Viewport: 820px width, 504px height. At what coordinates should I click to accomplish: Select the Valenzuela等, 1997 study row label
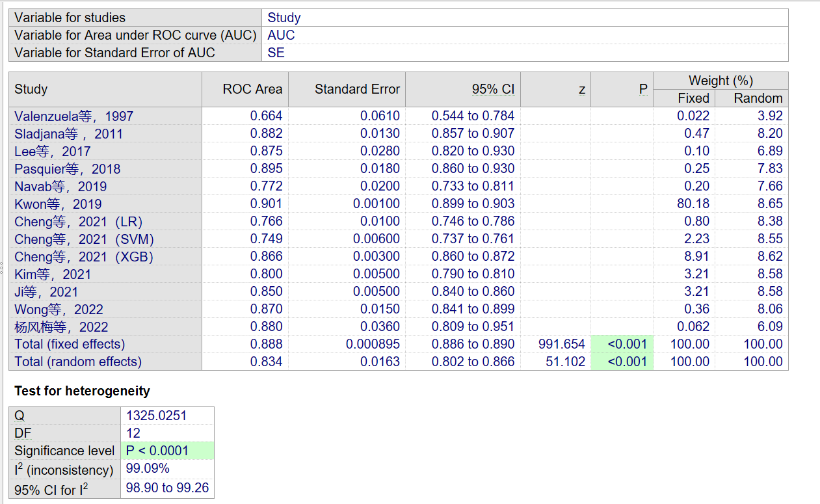(73, 116)
